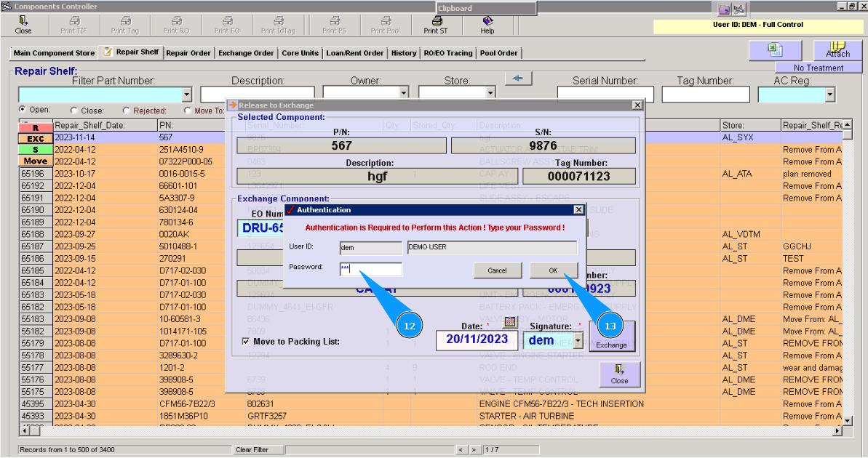868x458 pixels.
Task: Click the Print PS printer icon
Action: point(335,20)
